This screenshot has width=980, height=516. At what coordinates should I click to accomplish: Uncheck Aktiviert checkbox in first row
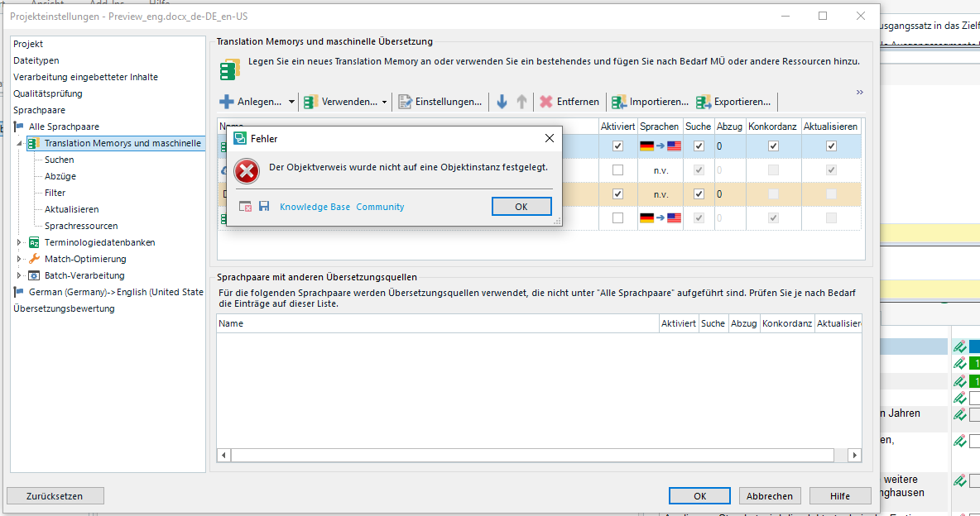[617, 146]
